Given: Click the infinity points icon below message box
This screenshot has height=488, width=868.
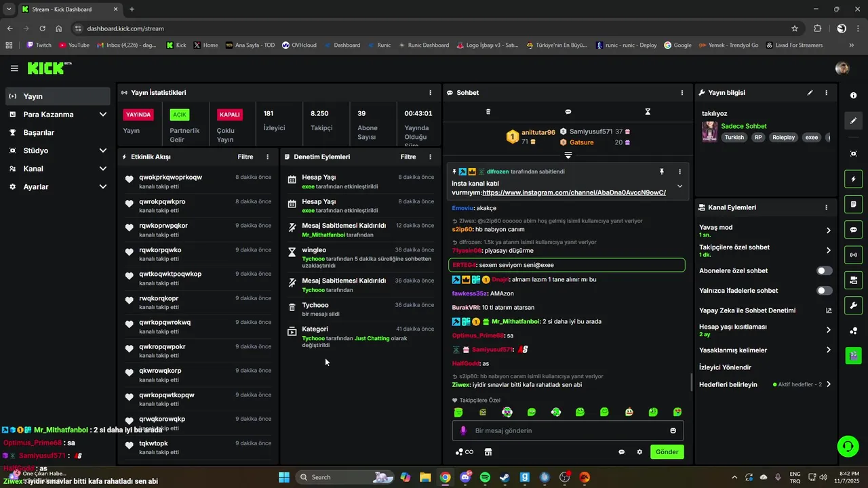Looking at the screenshot, I should 465,452.
